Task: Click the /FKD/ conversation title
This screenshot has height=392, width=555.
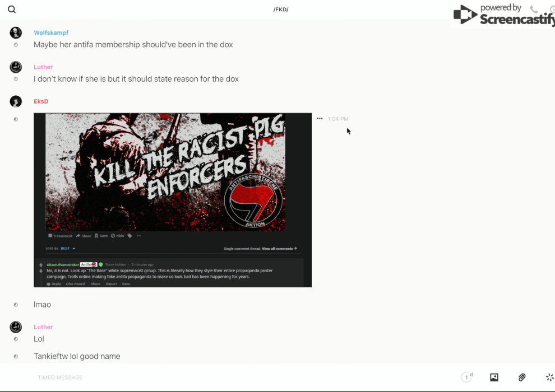Action: 281,10
